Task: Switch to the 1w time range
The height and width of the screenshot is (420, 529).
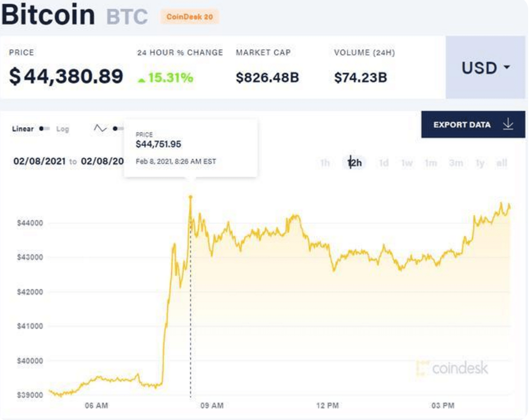Action: pyautogui.click(x=407, y=163)
